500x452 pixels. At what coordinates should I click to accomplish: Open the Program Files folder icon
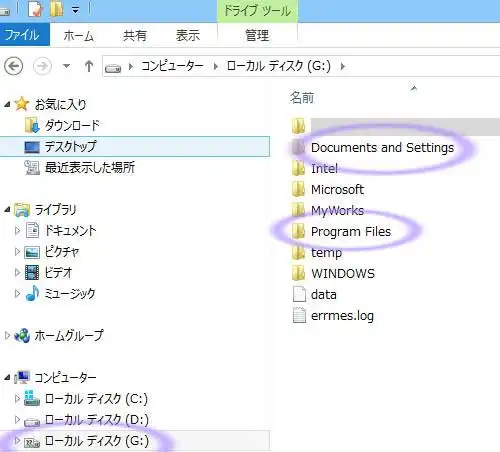[x=298, y=231]
